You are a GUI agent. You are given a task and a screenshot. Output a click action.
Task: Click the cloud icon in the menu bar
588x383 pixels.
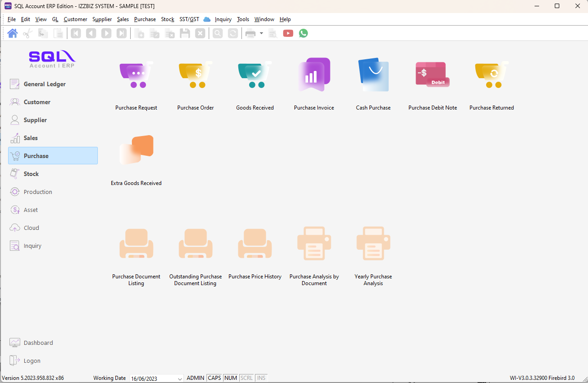(207, 19)
